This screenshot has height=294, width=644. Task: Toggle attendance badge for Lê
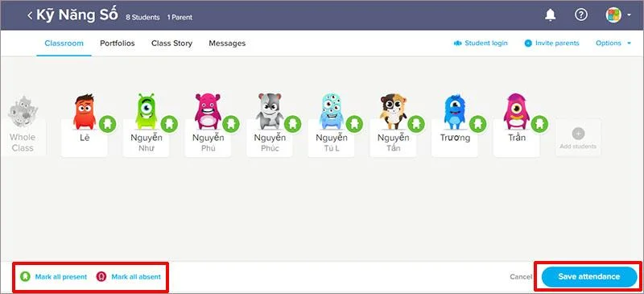pos(108,124)
